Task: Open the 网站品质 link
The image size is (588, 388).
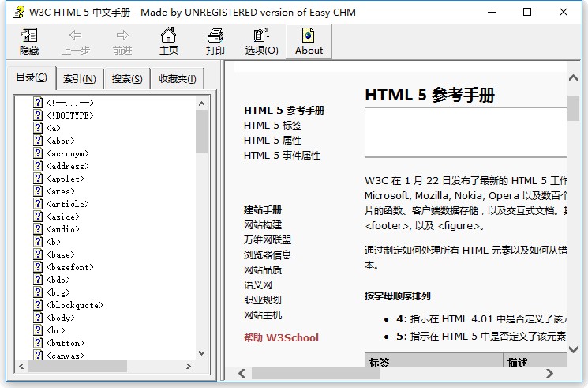Action: [x=263, y=270]
